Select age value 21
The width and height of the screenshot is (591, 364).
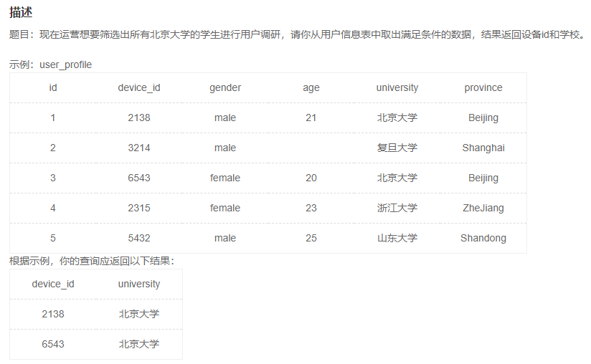pyautogui.click(x=311, y=118)
